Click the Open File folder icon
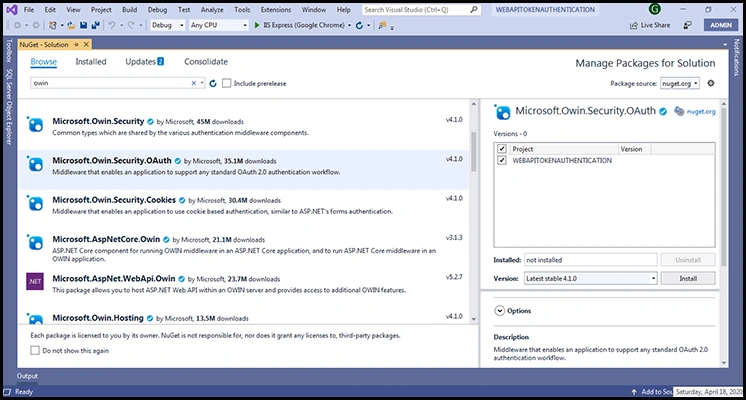 tap(71, 25)
